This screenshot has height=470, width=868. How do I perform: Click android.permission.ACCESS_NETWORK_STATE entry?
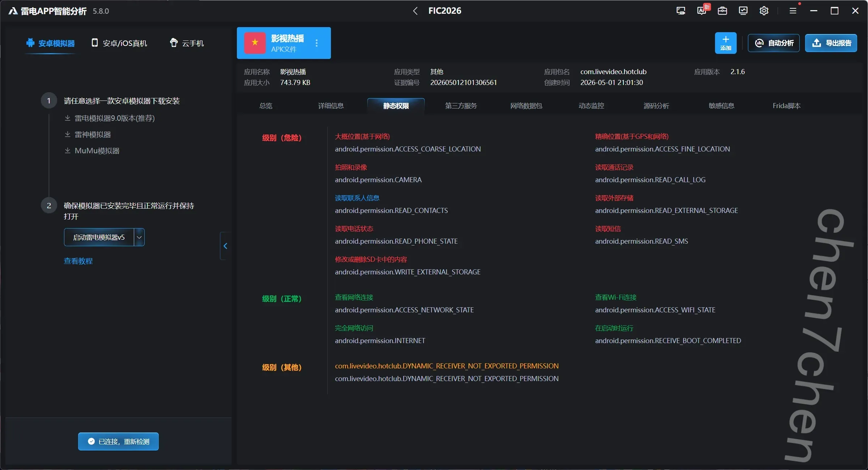(x=404, y=310)
